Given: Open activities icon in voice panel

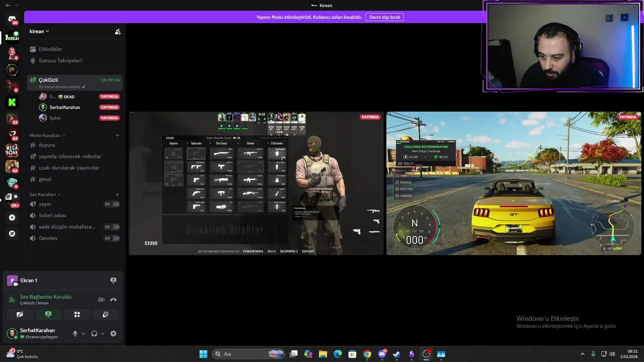Looking at the screenshot, I should point(77,314).
